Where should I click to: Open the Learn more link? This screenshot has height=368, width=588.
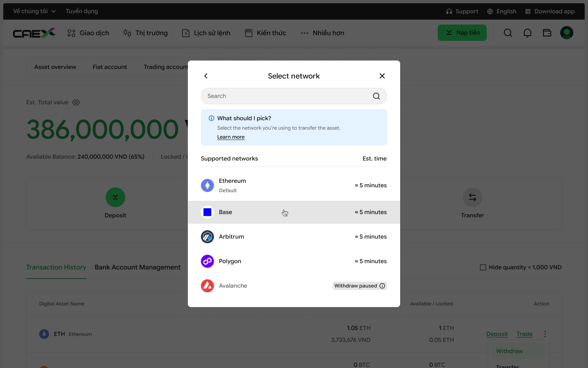click(x=231, y=137)
